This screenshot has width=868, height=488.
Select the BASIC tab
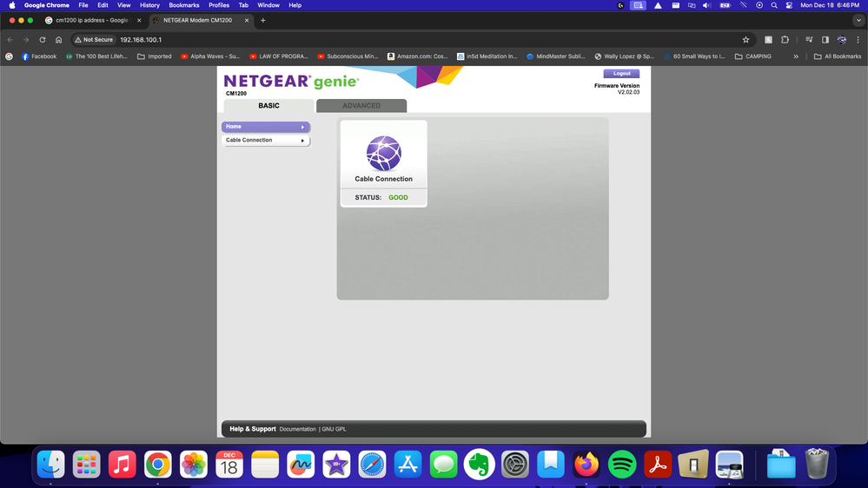(268, 106)
